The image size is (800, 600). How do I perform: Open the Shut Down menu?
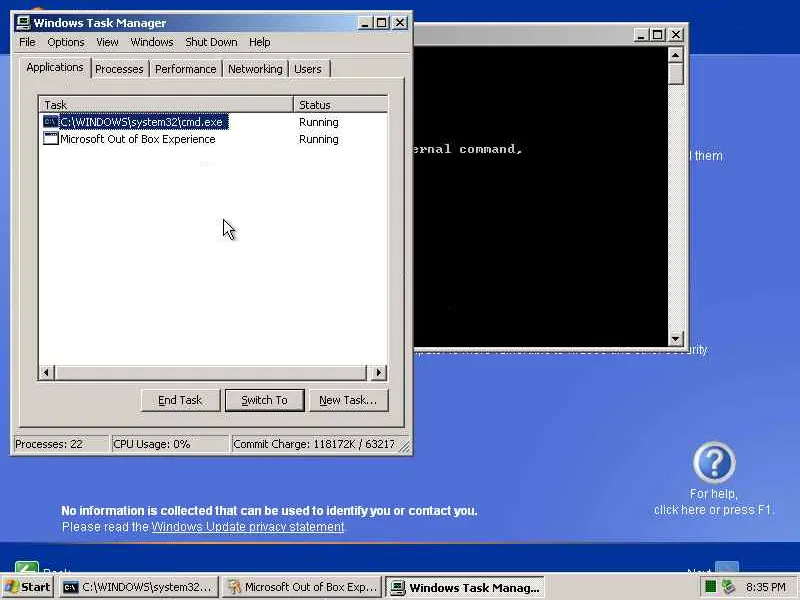coord(211,42)
